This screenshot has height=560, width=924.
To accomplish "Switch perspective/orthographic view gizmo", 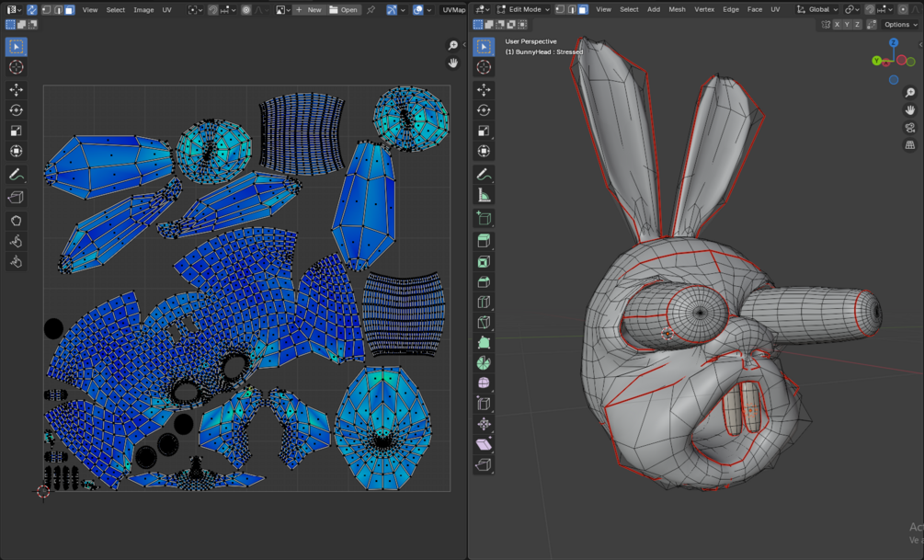I will point(910,144).
